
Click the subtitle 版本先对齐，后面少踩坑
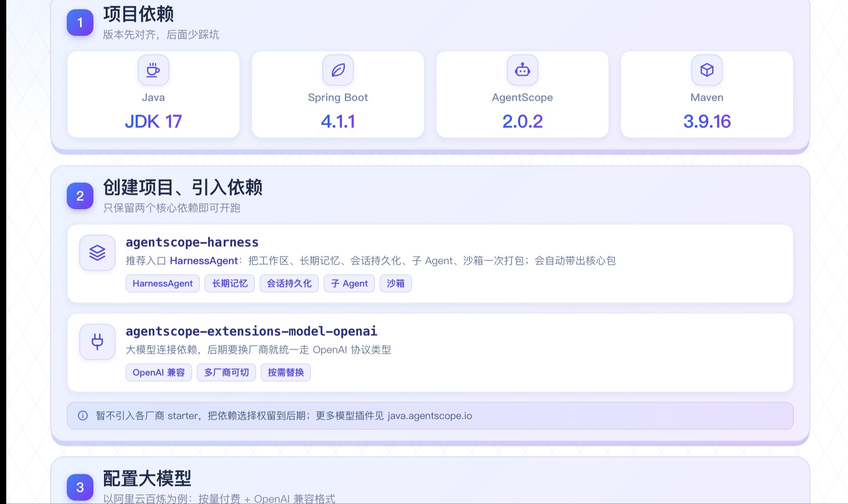click(161, 35)
